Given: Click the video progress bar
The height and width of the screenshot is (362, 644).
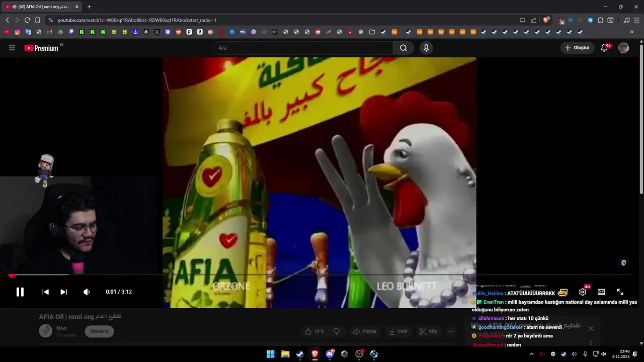Looking at the screenshot, I should tap(320, 275).
